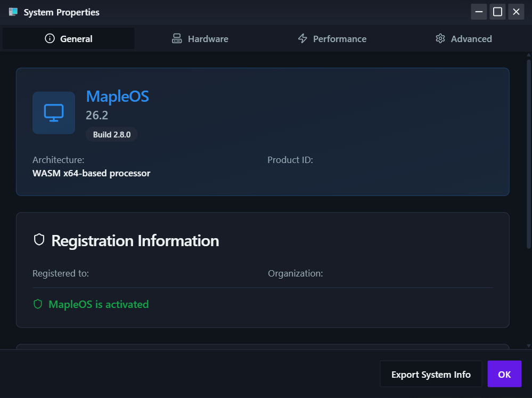Click 'MapleOS is activated' status text
The height and width of the screenshot is (398, 532).
(x=99, y=304)
